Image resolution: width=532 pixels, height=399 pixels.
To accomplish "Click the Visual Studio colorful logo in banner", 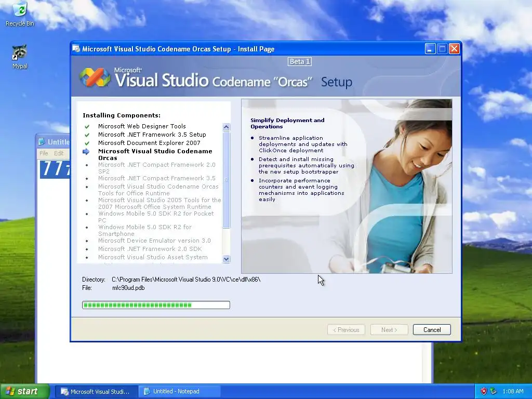I will [x=95, y=77].
